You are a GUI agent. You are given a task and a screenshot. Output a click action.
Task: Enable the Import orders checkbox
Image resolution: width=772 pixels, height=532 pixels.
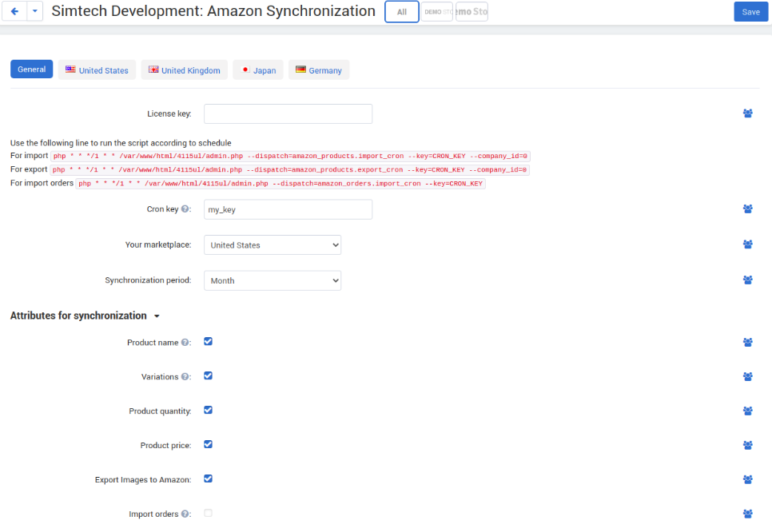(209, 513)
